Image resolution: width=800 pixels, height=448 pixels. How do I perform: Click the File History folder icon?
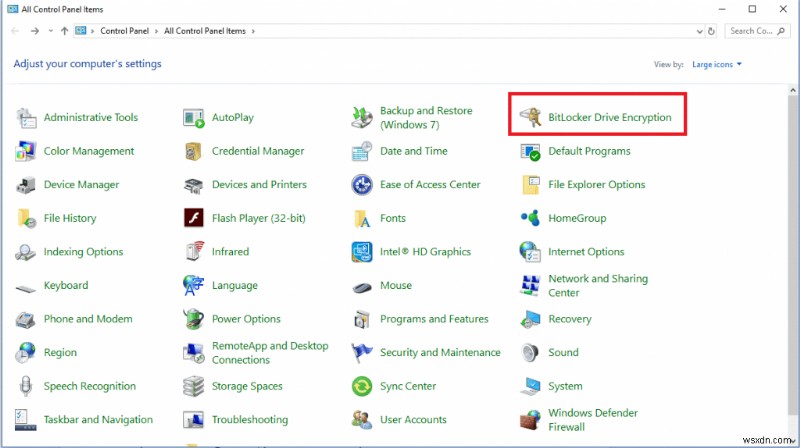point(26,218)
